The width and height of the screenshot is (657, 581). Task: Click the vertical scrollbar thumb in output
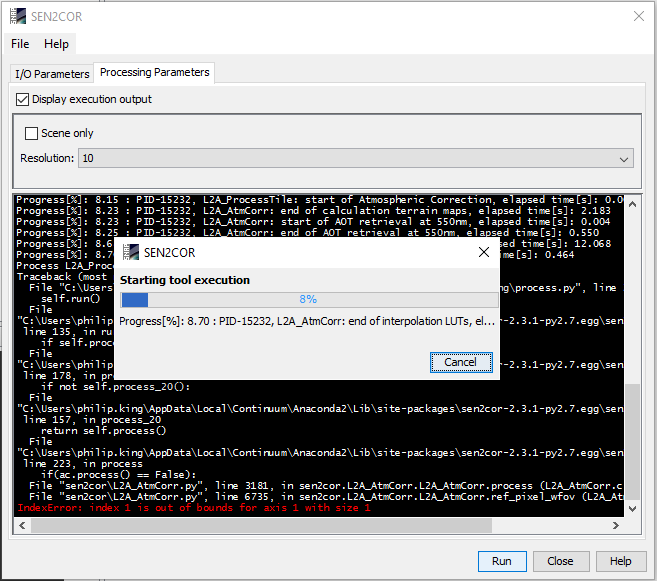click(633, 442)
